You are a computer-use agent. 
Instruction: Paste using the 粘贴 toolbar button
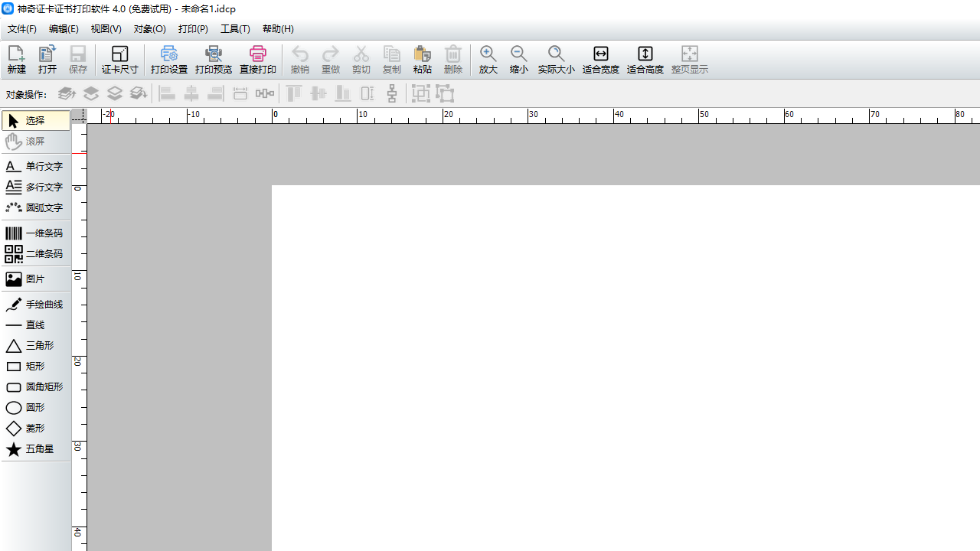423,60
